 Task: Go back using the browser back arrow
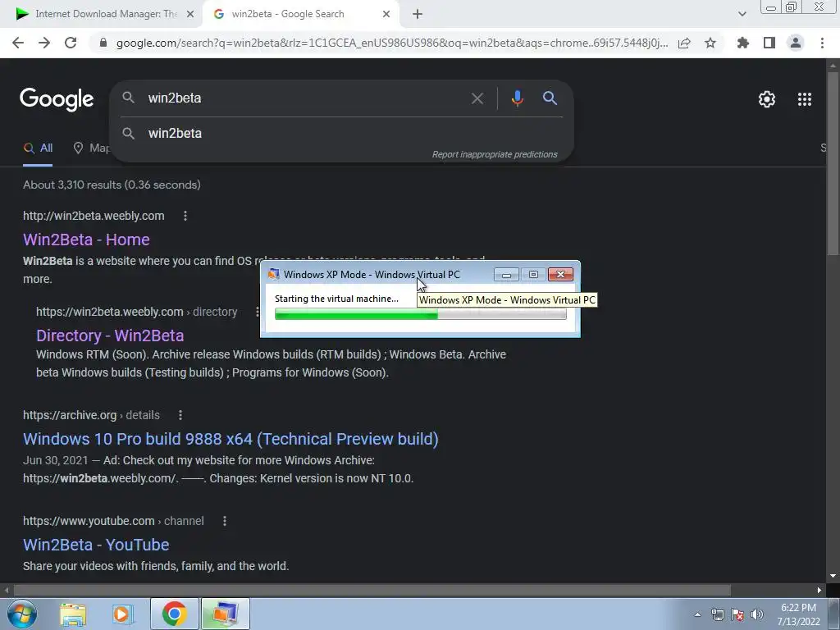(x=18, y=43)
